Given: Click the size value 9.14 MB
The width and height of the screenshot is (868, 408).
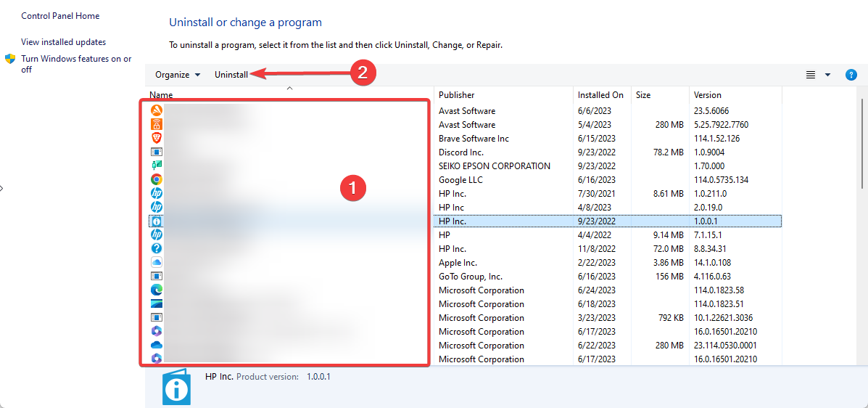Looking at the screenshot, I should coord(669,234).
